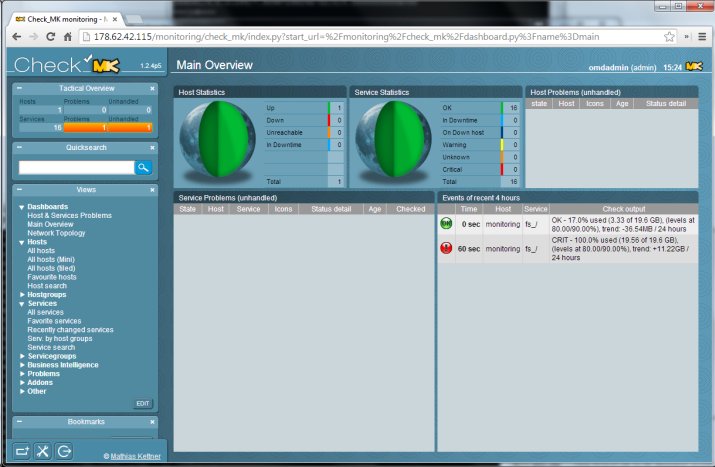The height and width of the screenshot is (467, 715).
Task: Click the green OK state icon in the events list
Action: click(x=446, y=223)
